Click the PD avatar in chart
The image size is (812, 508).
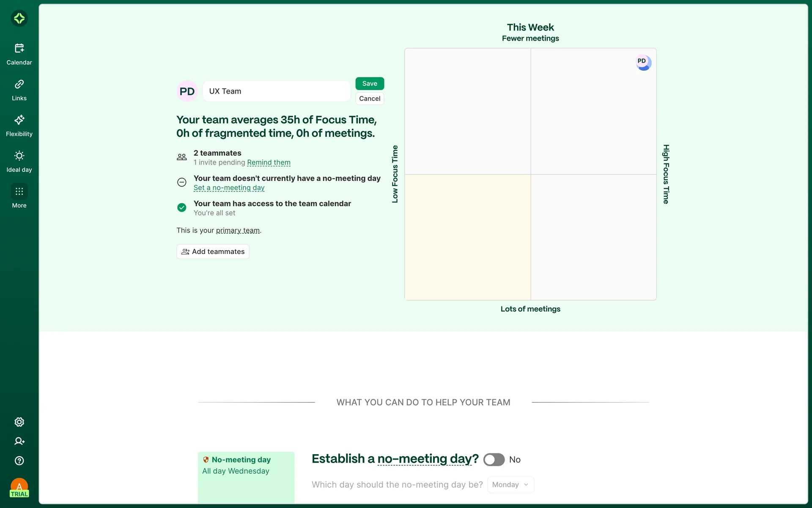coord(643,63)
